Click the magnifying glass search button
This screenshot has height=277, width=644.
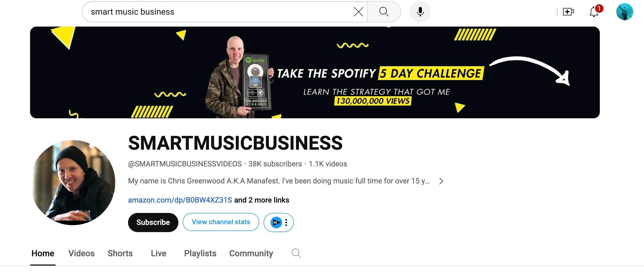[x=384, y=12]
